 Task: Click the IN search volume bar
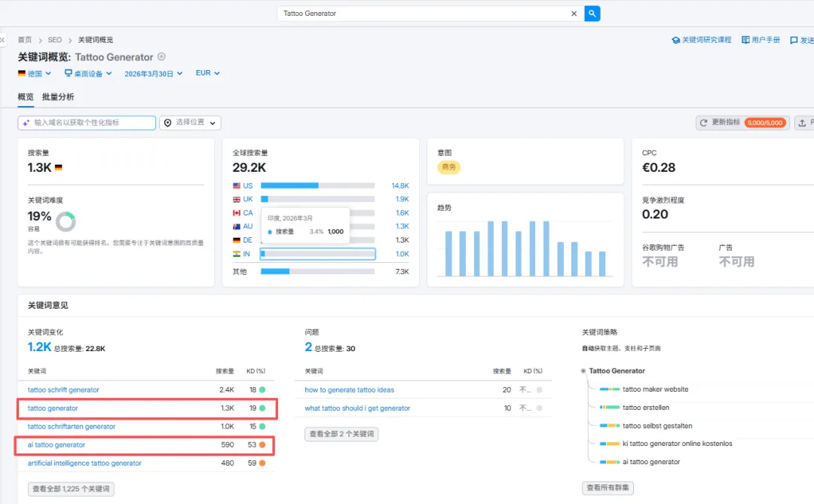(318, 254)
